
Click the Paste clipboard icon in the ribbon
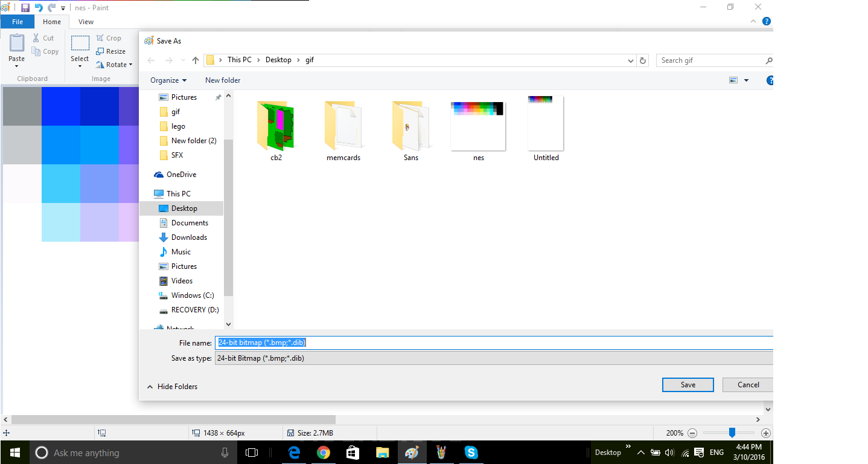tap(17, 43)
